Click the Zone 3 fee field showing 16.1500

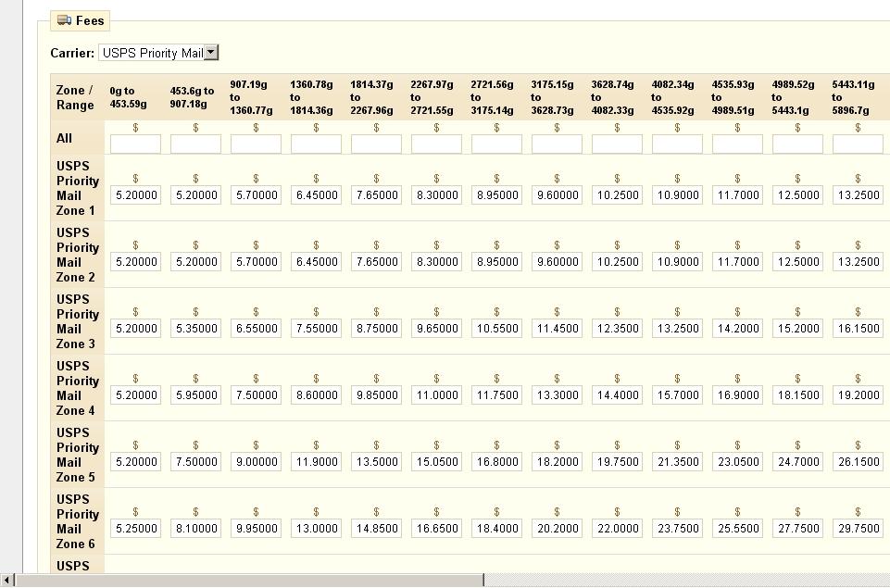pos(858,329)
